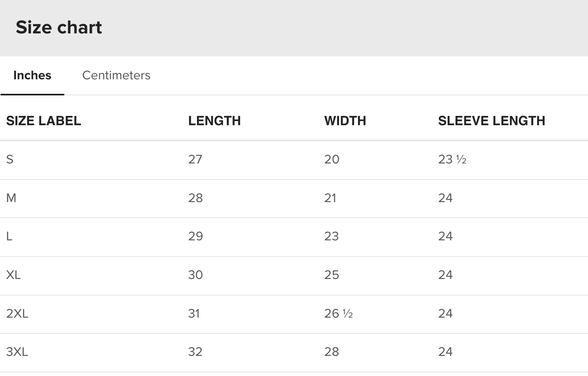588x376 pixels.
Task: Click the 26 ½ width value
Action: point(338,314)
